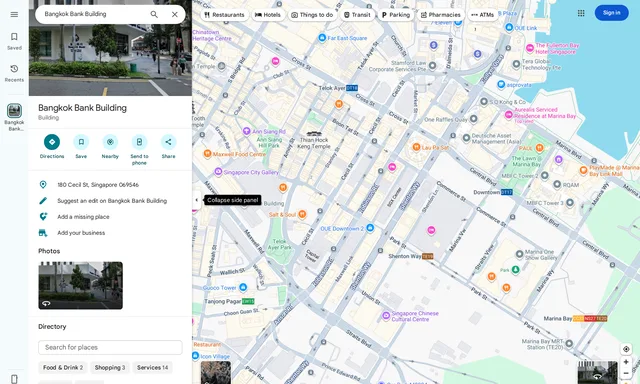This screenshot has width=640, height=384.
Task: Show your location on map
Action: (626, 349)
